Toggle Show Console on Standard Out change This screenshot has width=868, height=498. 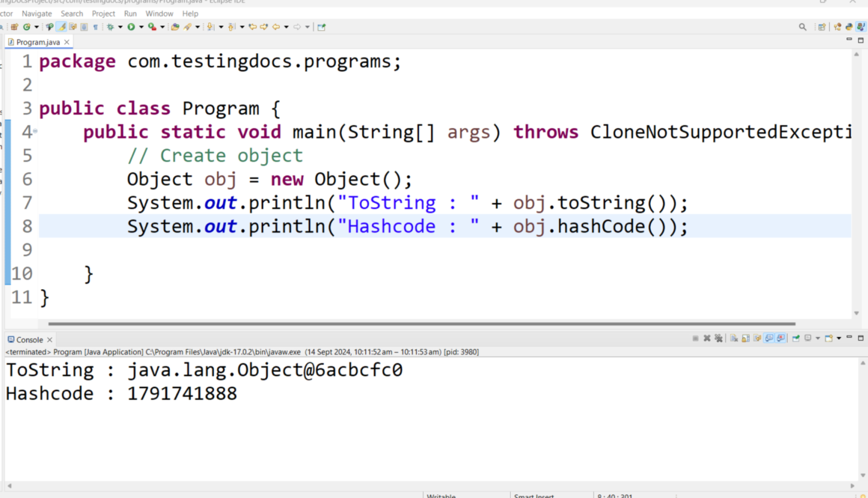[769, 338]
